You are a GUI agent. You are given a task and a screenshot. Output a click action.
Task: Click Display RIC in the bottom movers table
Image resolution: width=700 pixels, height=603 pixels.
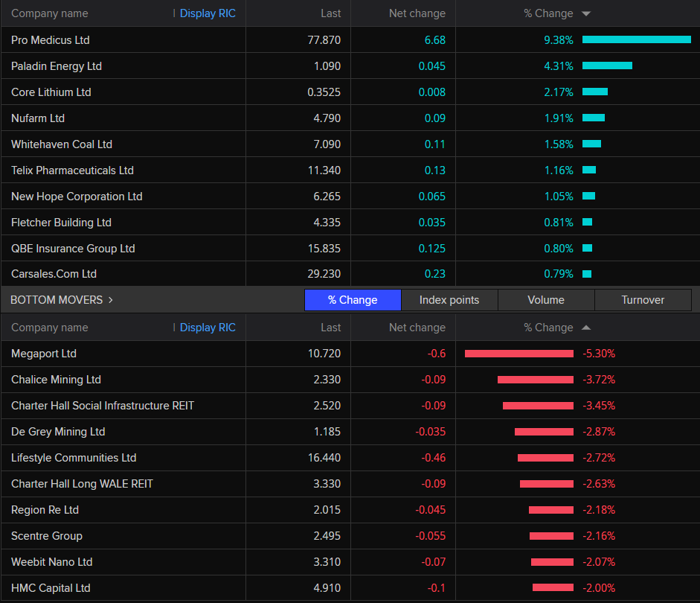(x=208, y=328)
